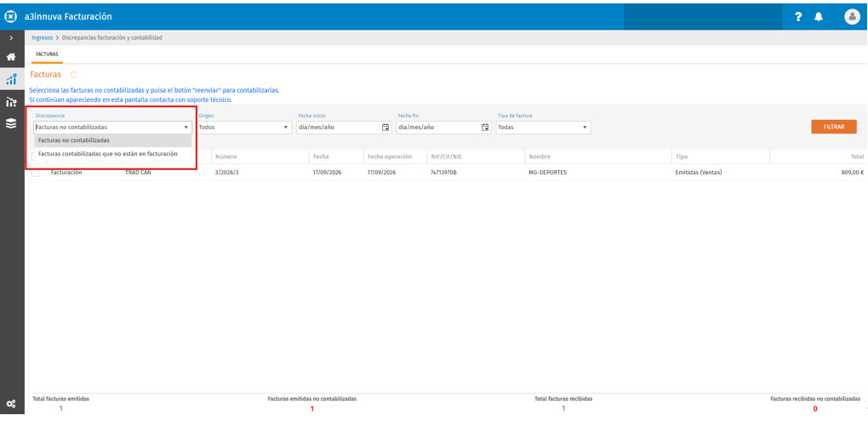
Task: Click the TRAD CAN cell
Action: [x=139, y=173]
